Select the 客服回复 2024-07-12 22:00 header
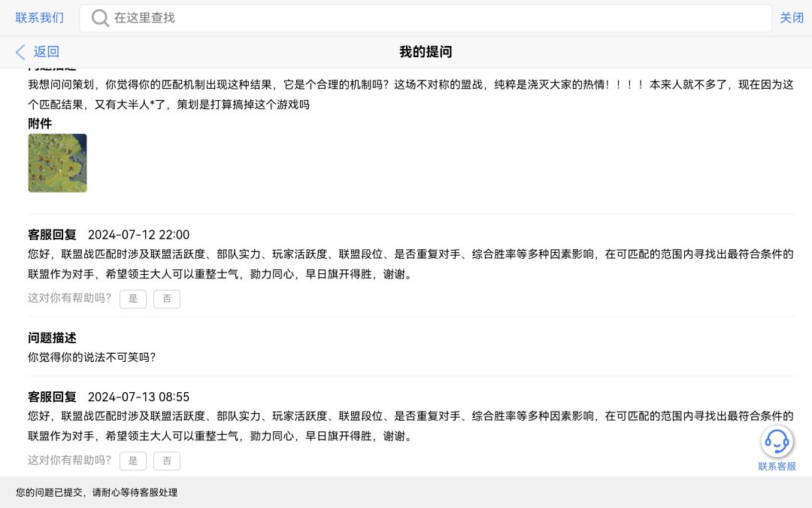Image resolution: width=812 pixels, height=508 pixels. (x=109, y=235)
